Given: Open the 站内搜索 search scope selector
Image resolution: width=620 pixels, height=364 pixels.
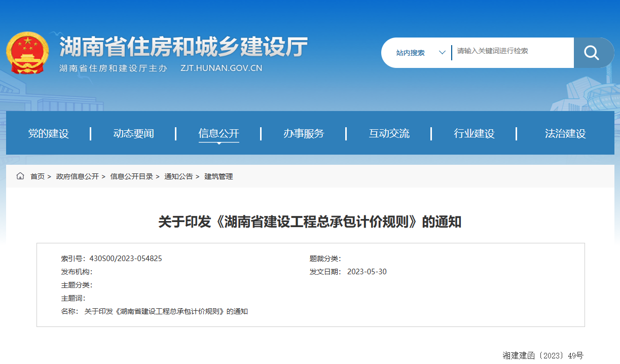Looking at the screenshot, I should click(x=411, y=53).
